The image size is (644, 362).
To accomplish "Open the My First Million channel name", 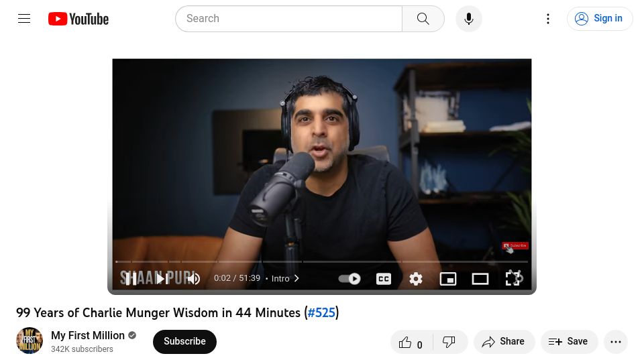I will coord(88,335).
